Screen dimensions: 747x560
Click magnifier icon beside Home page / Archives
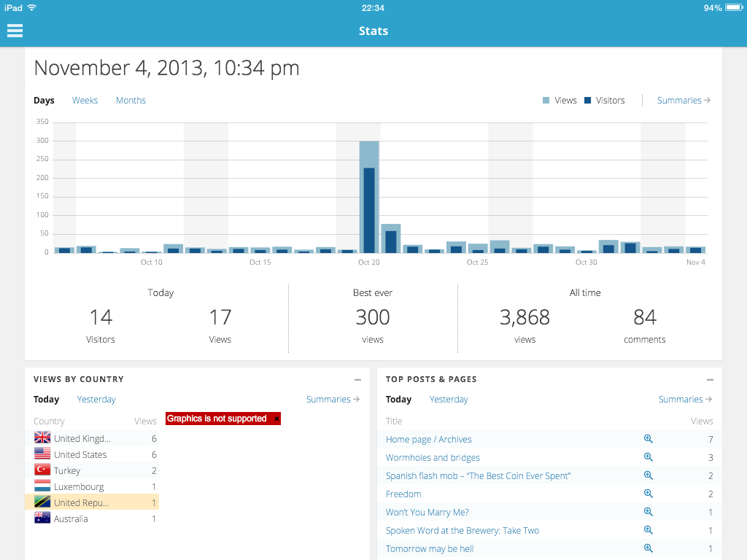point(648,439)
